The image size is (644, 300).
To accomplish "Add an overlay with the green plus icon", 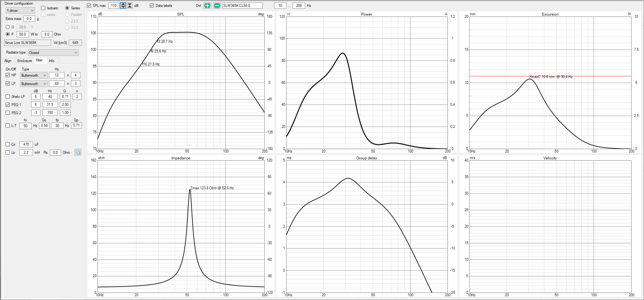I will tap(207, 6).
